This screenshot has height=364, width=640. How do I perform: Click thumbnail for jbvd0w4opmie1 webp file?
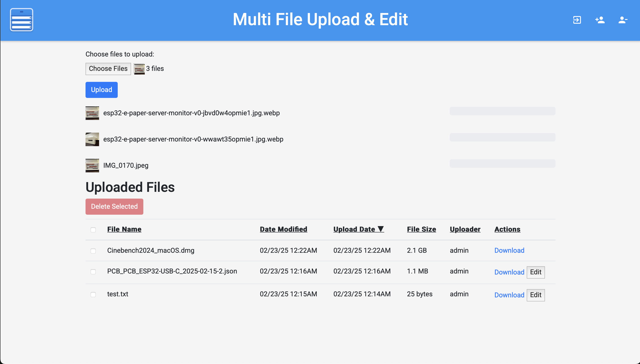click(x=92, y=113)
